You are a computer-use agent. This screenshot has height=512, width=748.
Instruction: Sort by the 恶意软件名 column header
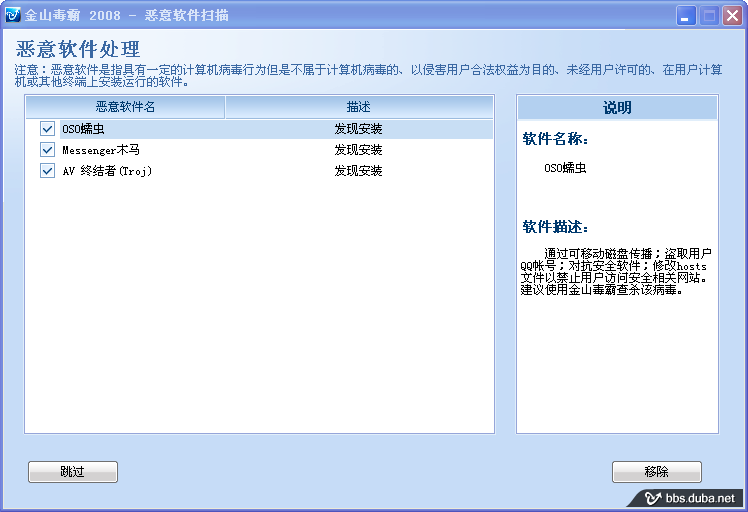[125, 107]
